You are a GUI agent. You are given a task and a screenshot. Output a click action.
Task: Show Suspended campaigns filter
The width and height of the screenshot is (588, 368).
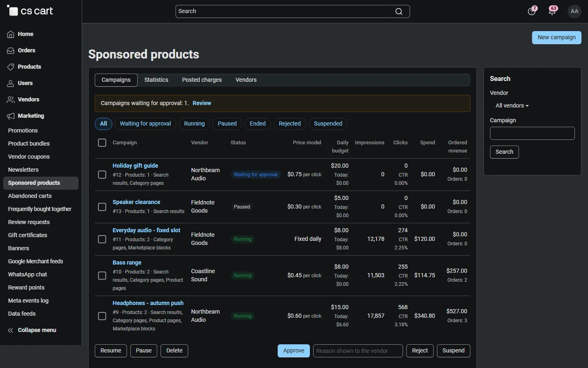pyautogui.click(x=328, y=124)
